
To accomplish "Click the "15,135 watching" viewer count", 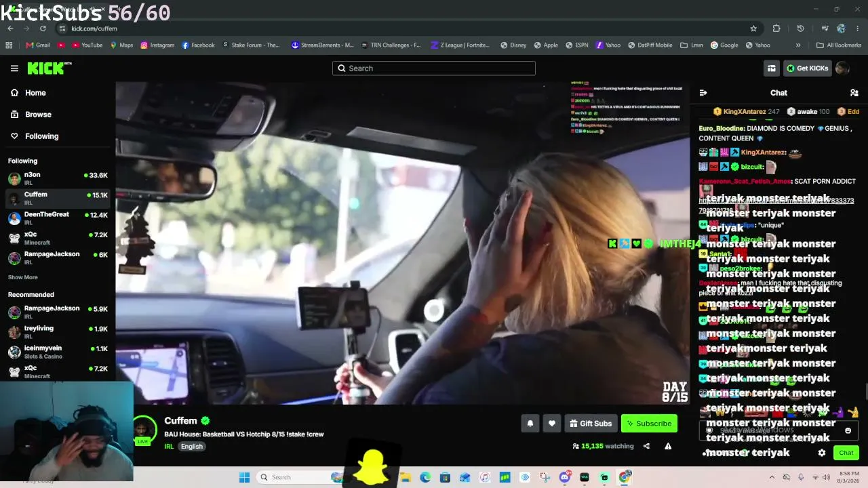I will click(x=604, y=446).
